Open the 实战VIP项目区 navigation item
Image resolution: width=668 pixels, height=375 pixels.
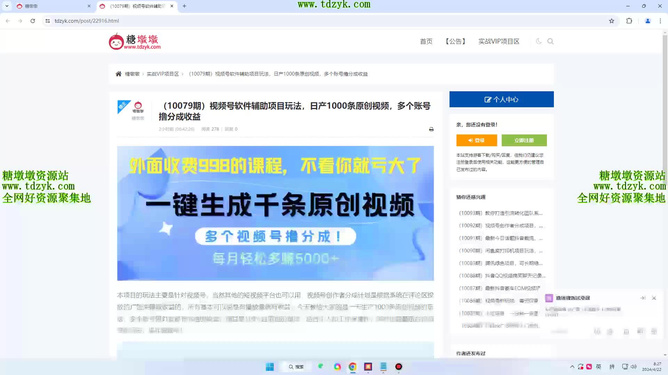click(499, 41)
